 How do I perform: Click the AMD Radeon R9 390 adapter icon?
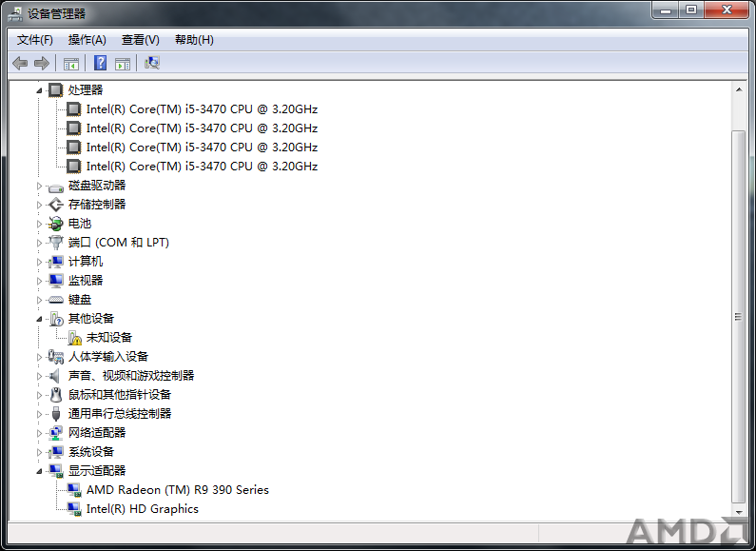[74, 490]
